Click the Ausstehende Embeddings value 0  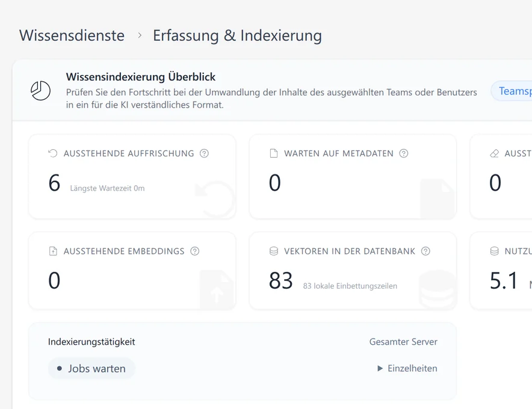click(54, 280)
